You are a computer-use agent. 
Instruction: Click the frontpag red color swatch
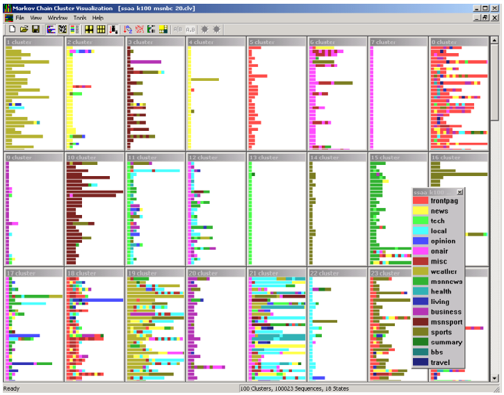click(x=420, y=201)
